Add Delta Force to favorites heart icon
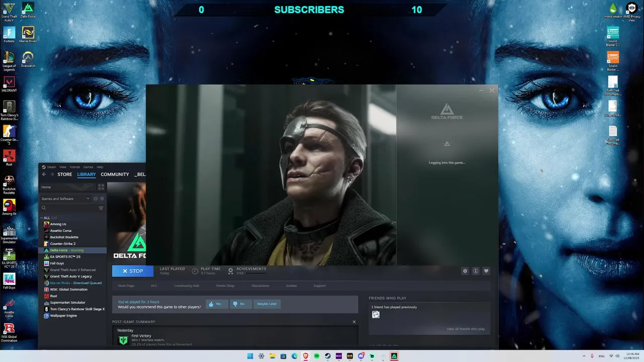644x362 pixels. click(486, 271)
